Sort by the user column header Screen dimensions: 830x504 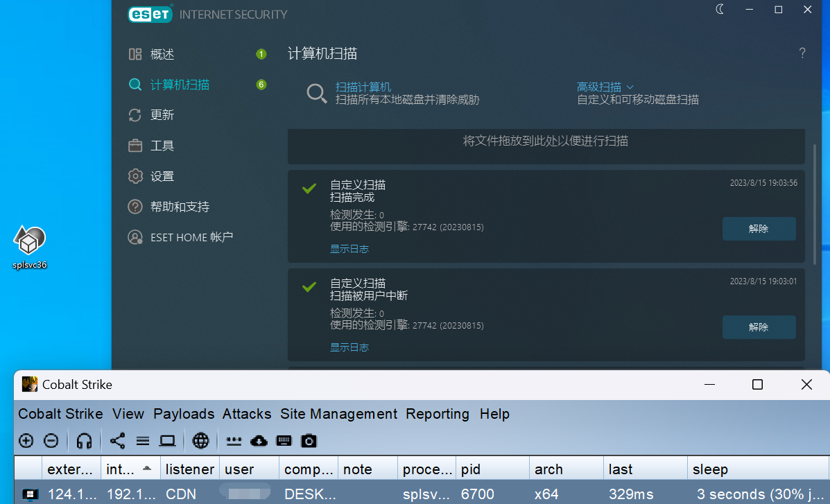(250, 469)
